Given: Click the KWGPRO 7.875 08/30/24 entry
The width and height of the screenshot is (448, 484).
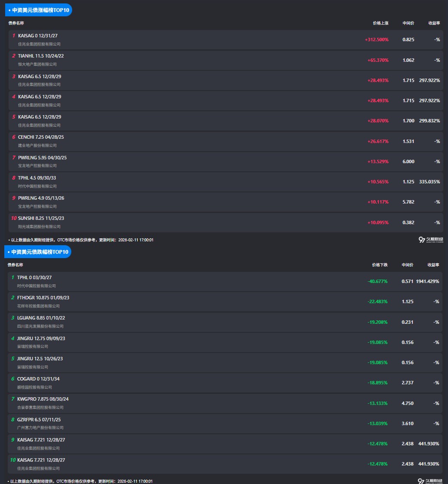Looking at the screenshot, I should (43, 399).
